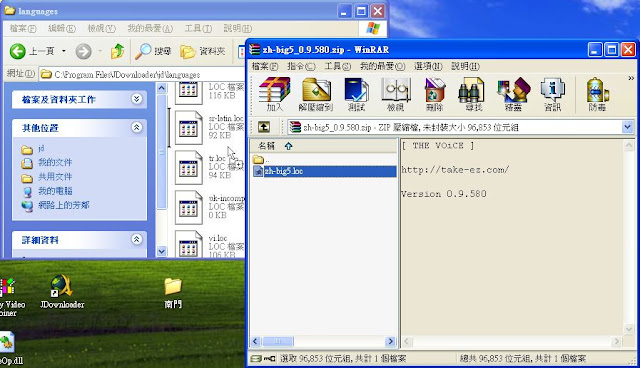The height and width of the screenshot is (368, 640).
Task: Select the JDownloader desktop shortcut icon
Action: point(62,291)
